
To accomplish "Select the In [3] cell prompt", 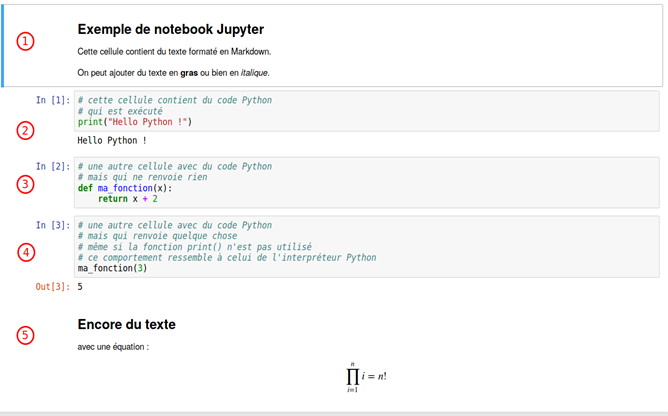I will coord(53,225).
